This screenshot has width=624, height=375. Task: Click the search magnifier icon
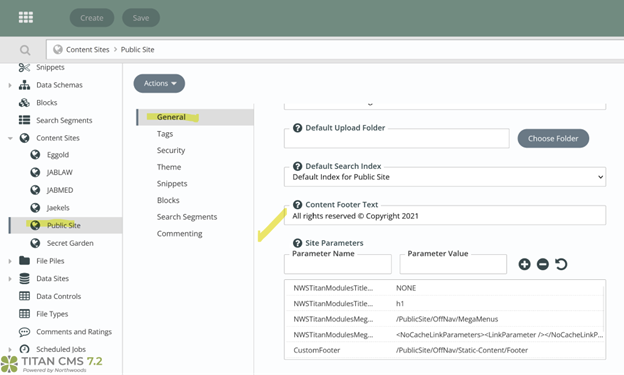(x=25, y=50)
